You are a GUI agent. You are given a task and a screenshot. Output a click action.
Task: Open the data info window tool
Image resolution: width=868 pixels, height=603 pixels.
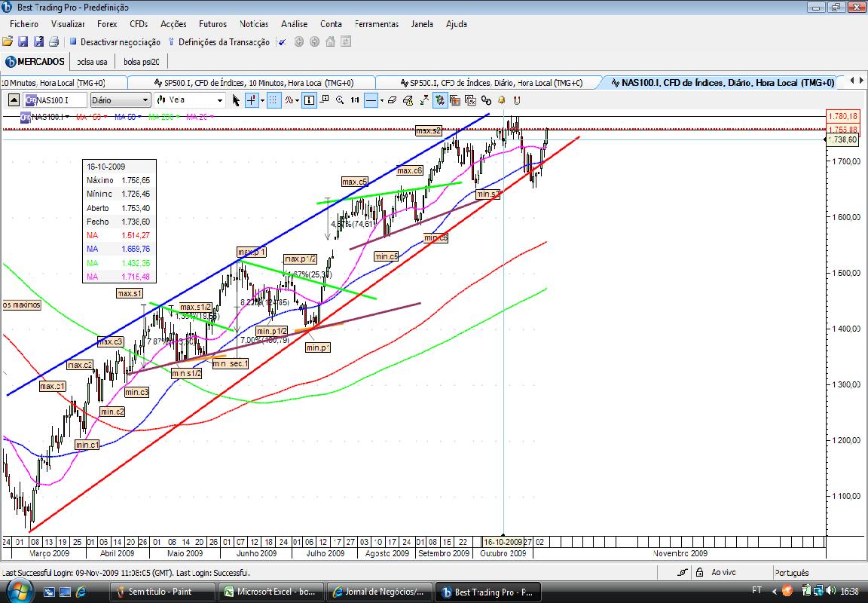tap(308, 99)
